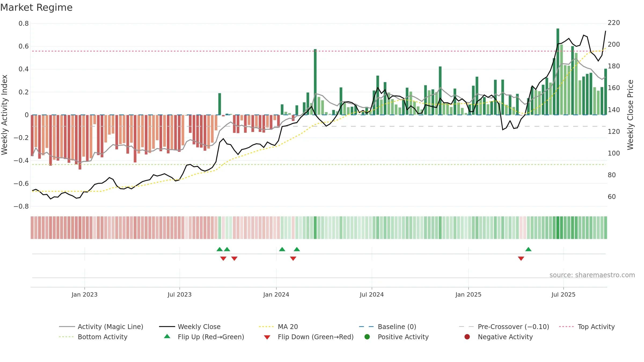Viewport: 644px width, 362px height.
Task: Click the yellow dotted MA 20 legend line sample
Action: tap(266, 327)
